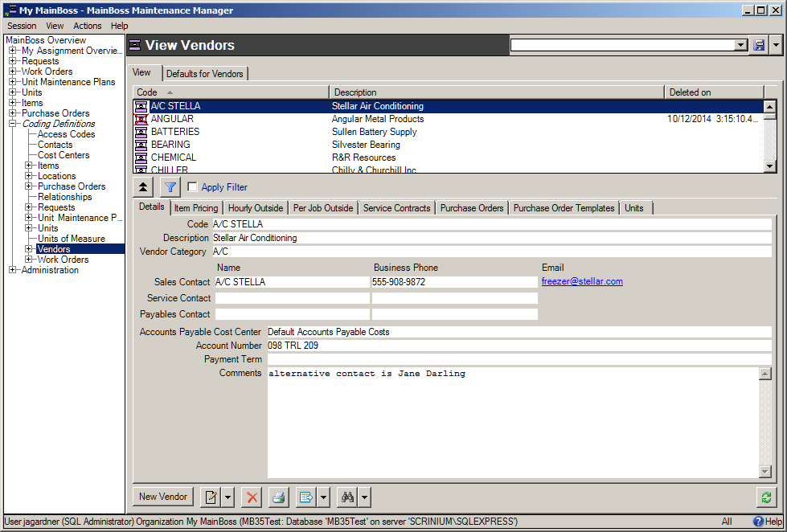
Task: Click the print vendors icon
Action: point(279,497)
